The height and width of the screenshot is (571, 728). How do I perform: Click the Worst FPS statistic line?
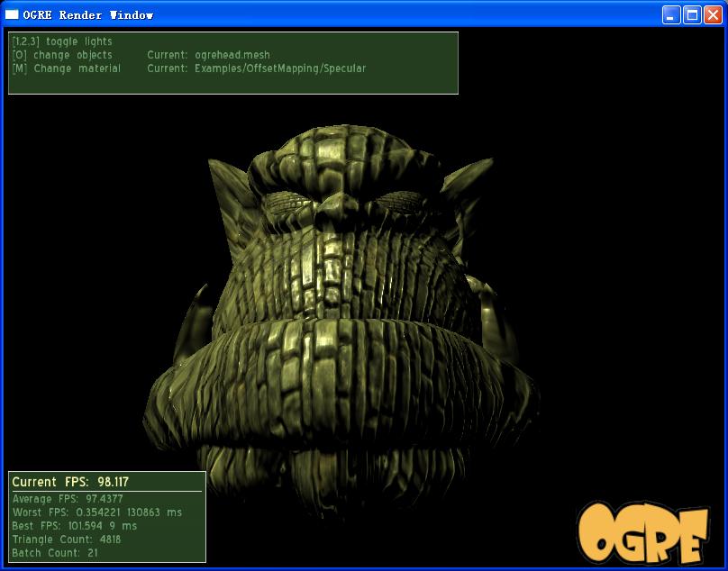tap(96, 512)
